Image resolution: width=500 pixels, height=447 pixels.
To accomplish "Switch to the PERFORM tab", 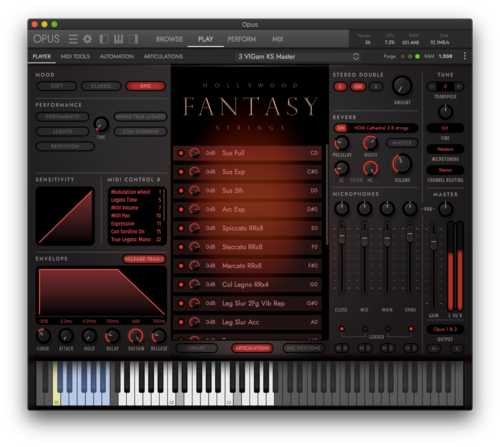I will pyautogui.click(x=242, y=39).
